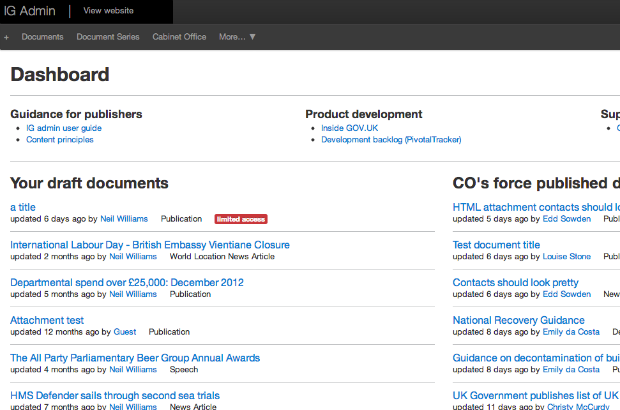Open Development backlog (PivotalTracker) link
620x410 pixels.
(391, 140)
